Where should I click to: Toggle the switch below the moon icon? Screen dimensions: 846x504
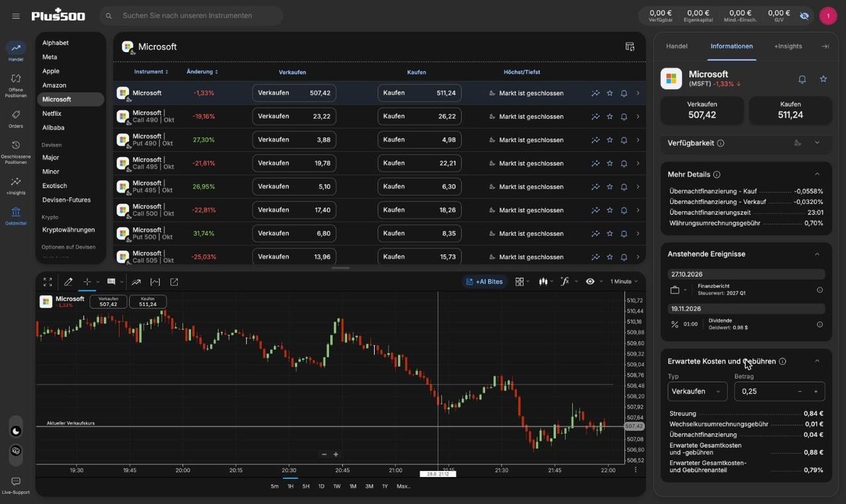pos(17,450)
